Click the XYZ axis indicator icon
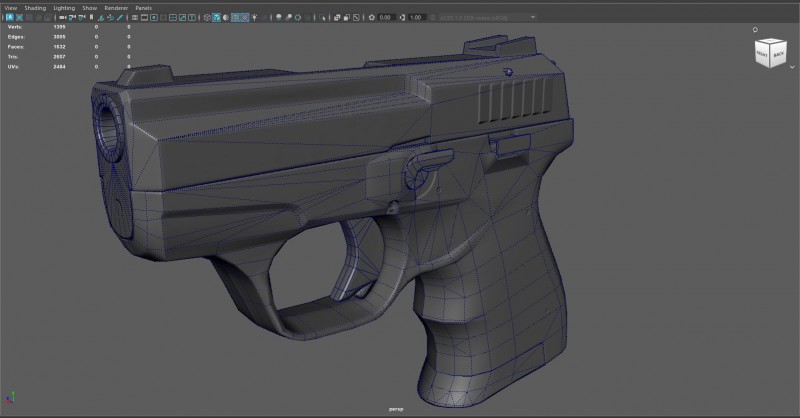This screenshot has width=800, height=418. (x=11, y=398)
